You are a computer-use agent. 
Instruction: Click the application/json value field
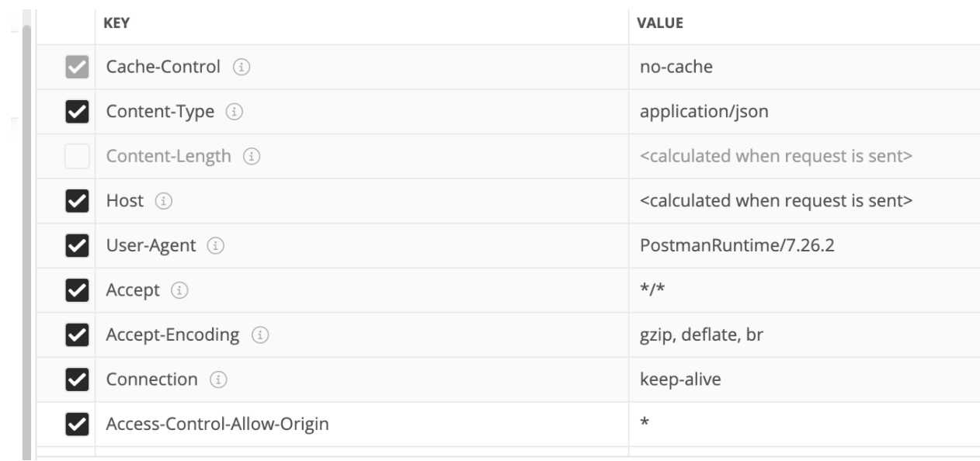click(804, 112)
